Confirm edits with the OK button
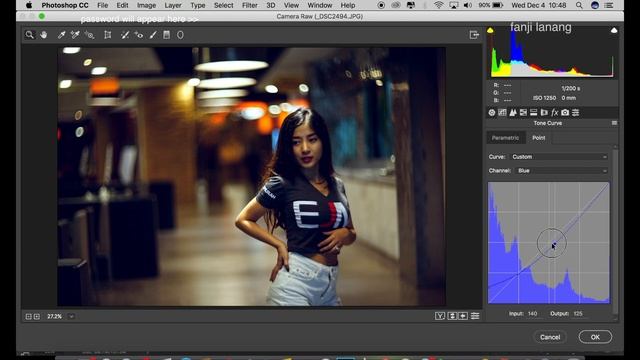The height and width of the screenshot is (360, 640). tap(595, 337)
